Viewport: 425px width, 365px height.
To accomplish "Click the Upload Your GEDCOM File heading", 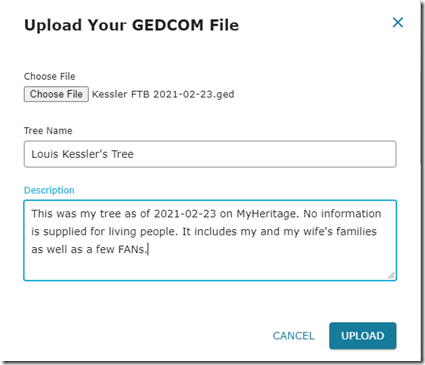I will [132, 25].
